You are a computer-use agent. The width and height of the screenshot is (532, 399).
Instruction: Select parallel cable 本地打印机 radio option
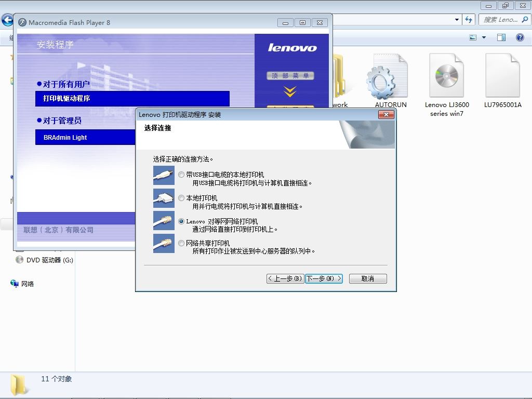pyautogui.click(x=181, y=198)
